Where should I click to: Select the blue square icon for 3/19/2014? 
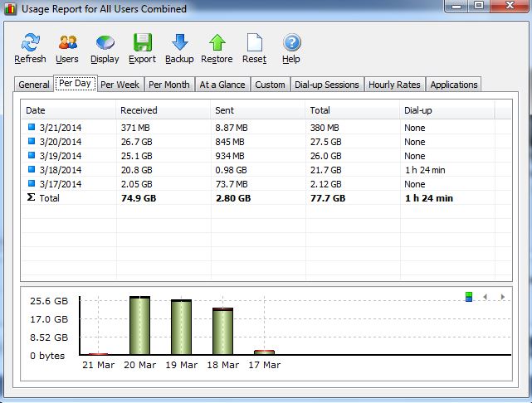click(32, 155)
